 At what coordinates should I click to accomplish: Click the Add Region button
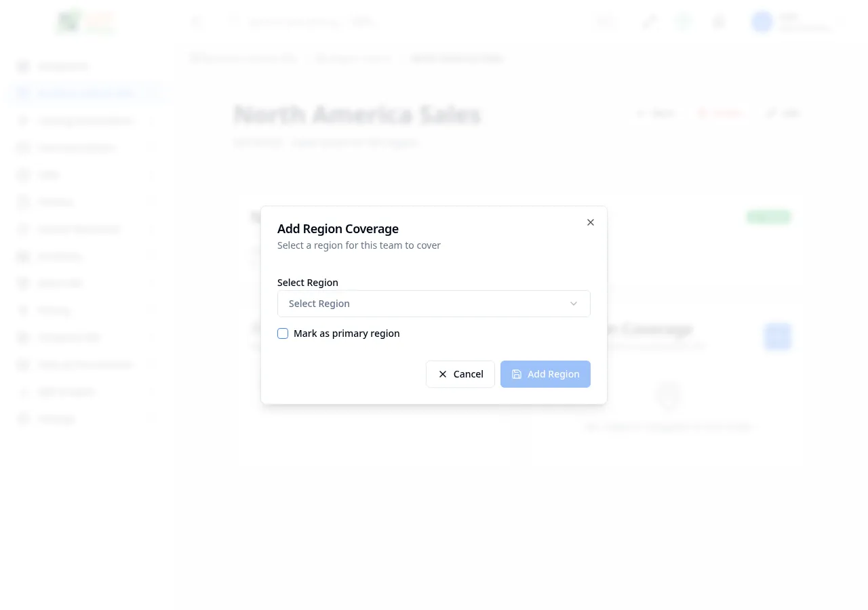point(545,374)
